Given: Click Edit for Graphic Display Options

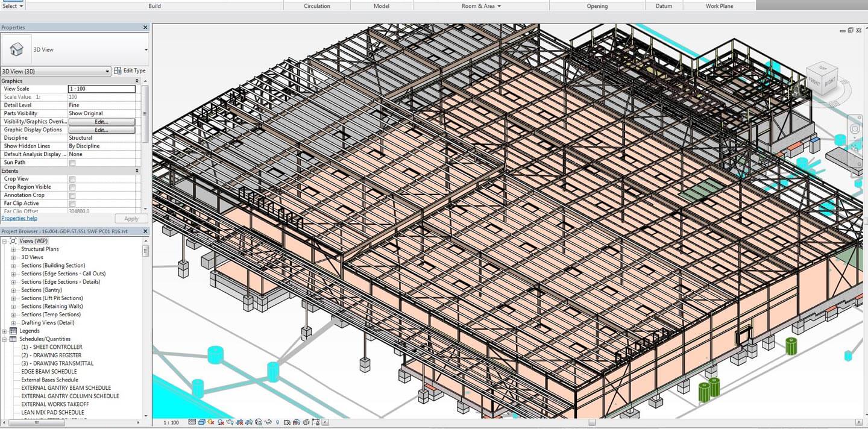Looking at the screenshot, I should [x=101, y=130].
